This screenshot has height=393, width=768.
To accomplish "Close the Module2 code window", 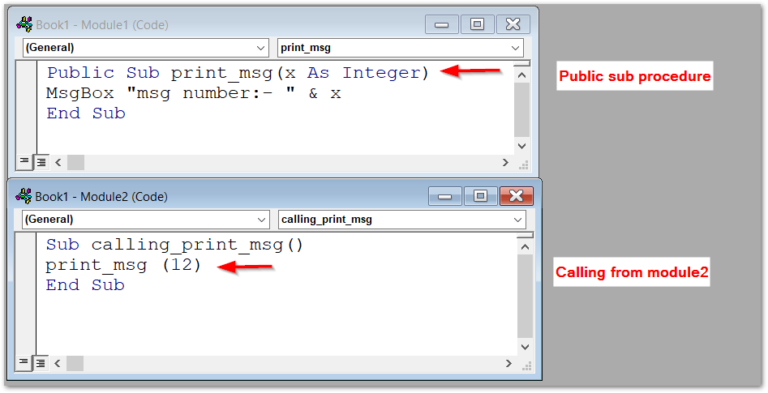I will (516, 196).
